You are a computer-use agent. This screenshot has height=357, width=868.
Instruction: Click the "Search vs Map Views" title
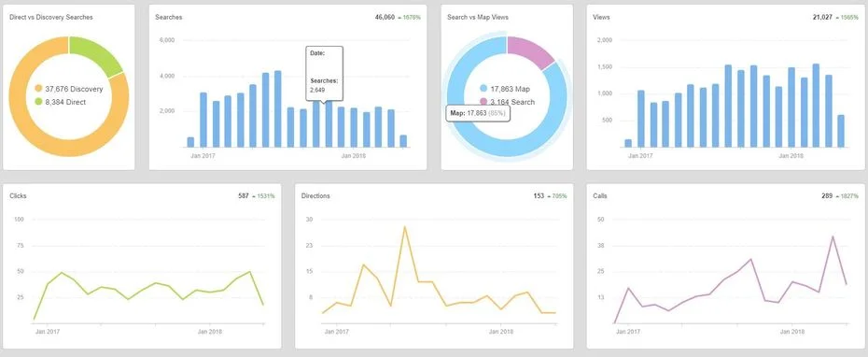click(478, 17)
